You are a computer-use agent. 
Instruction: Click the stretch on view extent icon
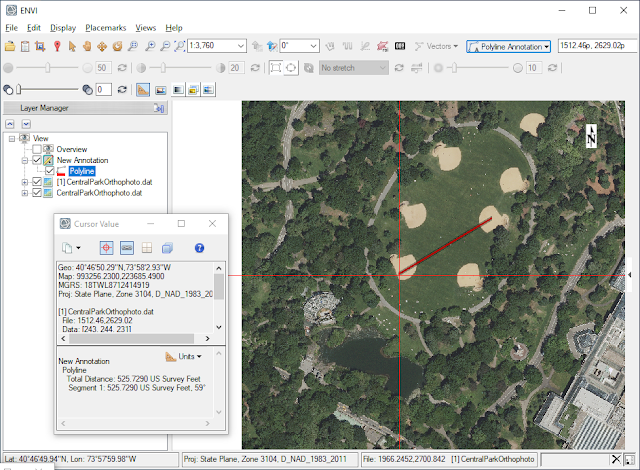(276, 68)
